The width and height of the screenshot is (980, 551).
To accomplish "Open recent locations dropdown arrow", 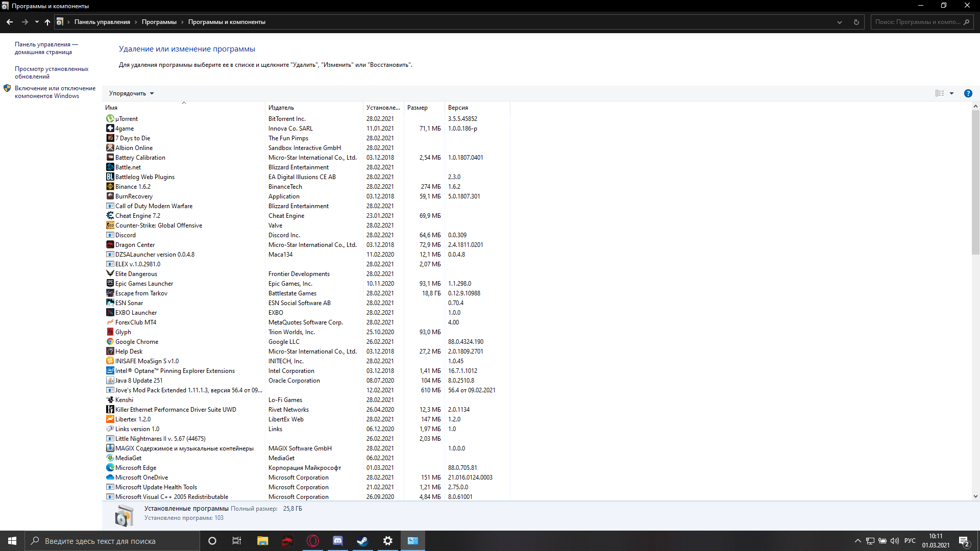I will (37, 22).
